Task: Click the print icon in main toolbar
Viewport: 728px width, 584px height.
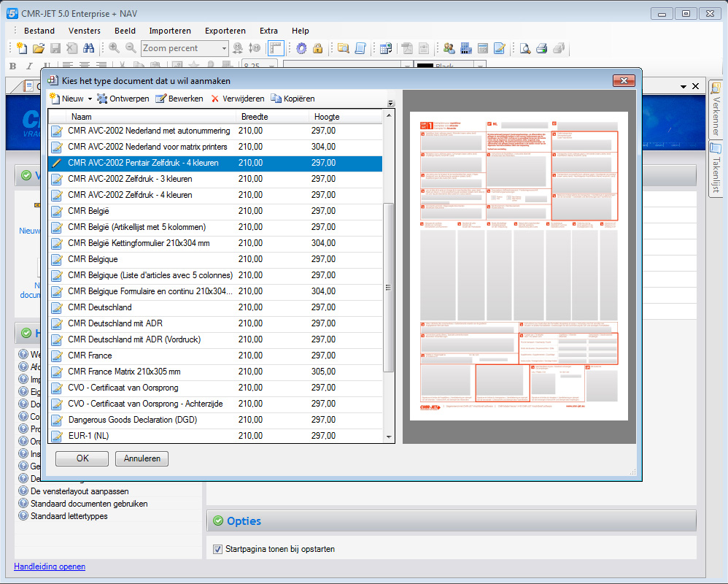Action: [x=541, y=48]
